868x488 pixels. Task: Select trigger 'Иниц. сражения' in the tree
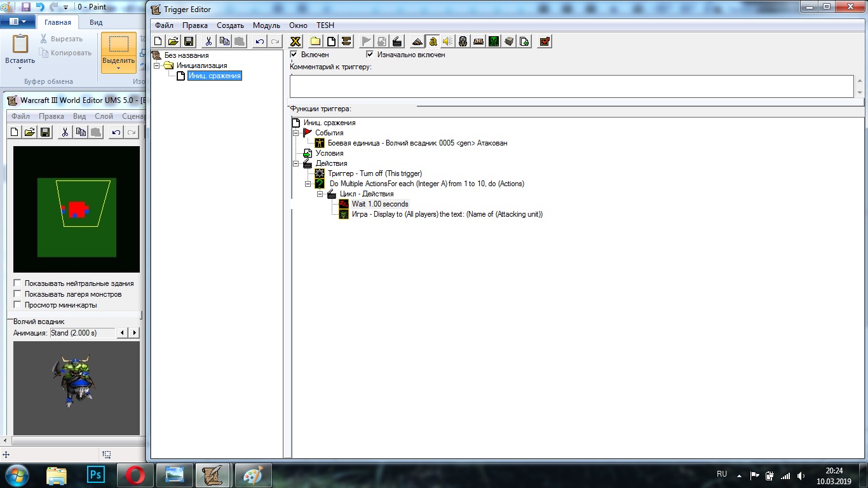(x=215, y=76)
